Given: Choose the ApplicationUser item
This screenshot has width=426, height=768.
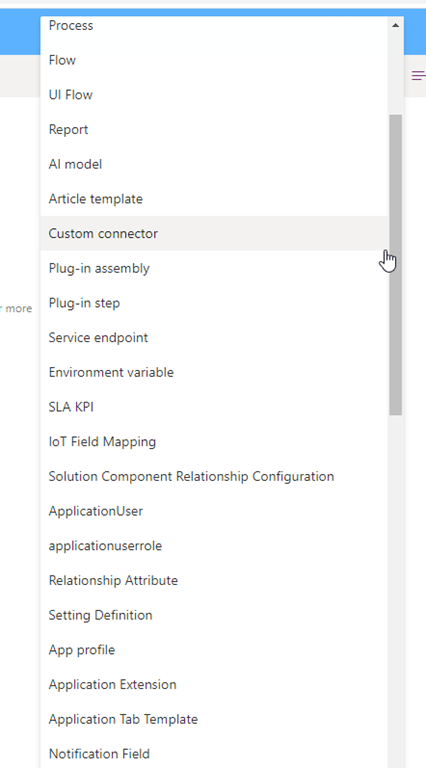Looking at the screenshot, I should [214, 511].
